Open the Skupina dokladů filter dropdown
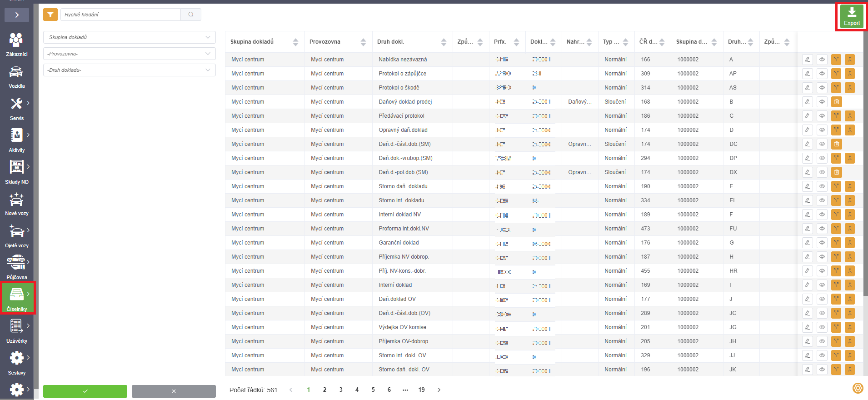868x400 pixels. tap(129, 37)
